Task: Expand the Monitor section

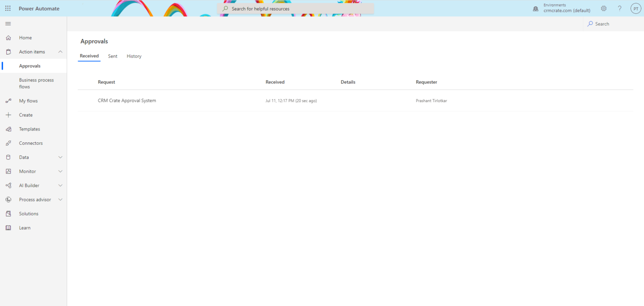Action: [60, 171]
